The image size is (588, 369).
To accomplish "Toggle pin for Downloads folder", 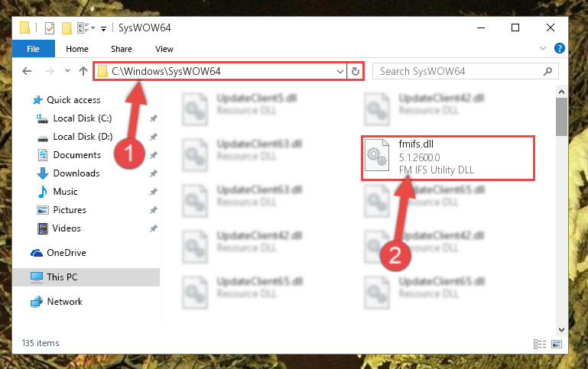I will pyautogui.click(x=154, y=173).
